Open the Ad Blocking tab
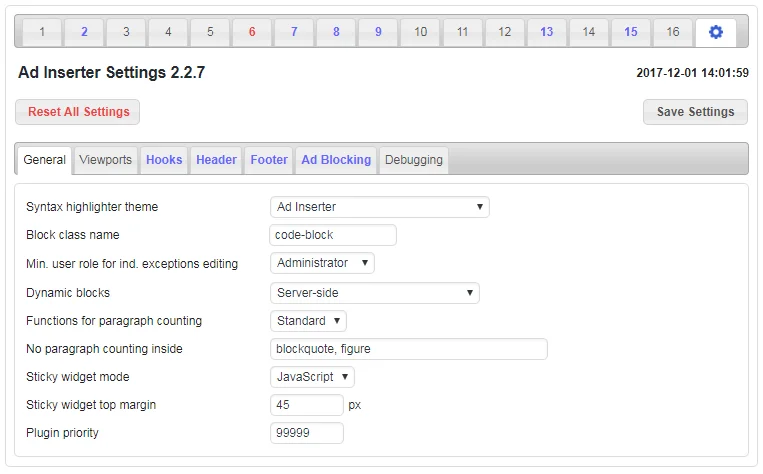 click(x=336, y=160)
